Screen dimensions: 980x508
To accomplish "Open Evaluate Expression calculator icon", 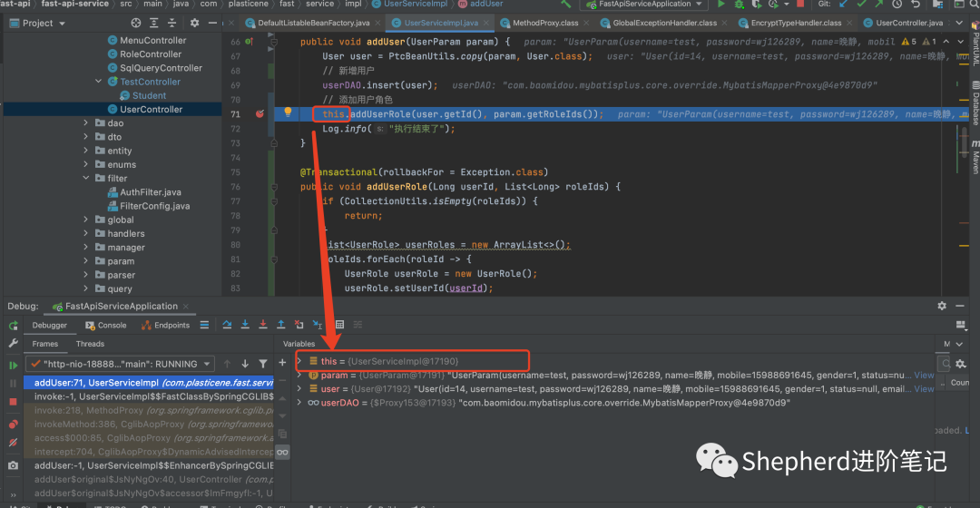I will (340, 324).
